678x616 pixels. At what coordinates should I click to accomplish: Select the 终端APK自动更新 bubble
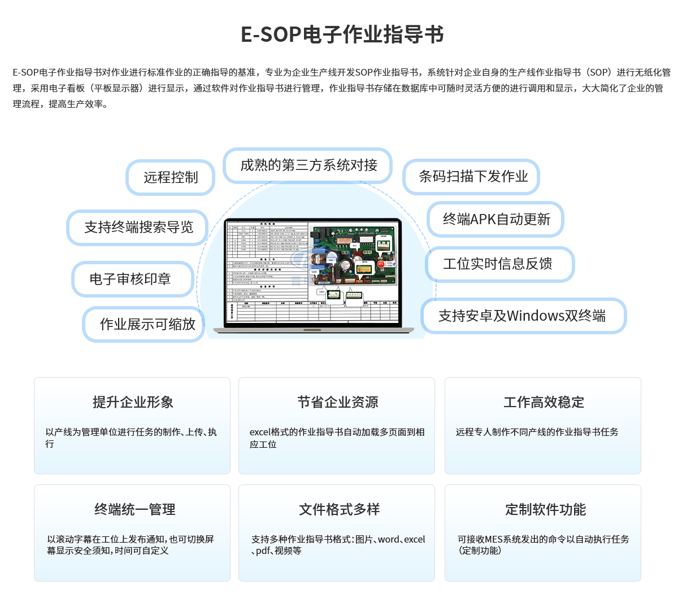(496, 219)
